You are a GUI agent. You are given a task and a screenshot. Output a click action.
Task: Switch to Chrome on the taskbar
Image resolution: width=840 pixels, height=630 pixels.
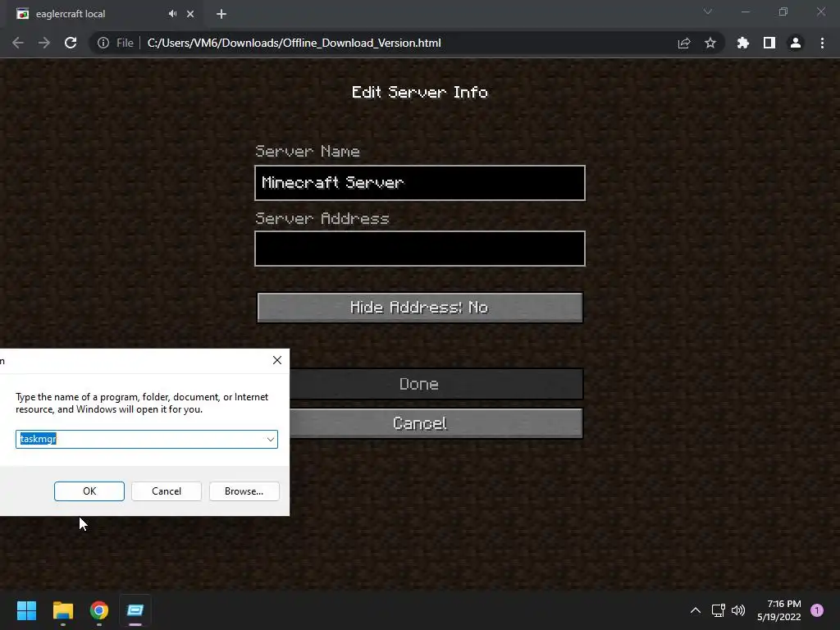click(x=99, y=610)
